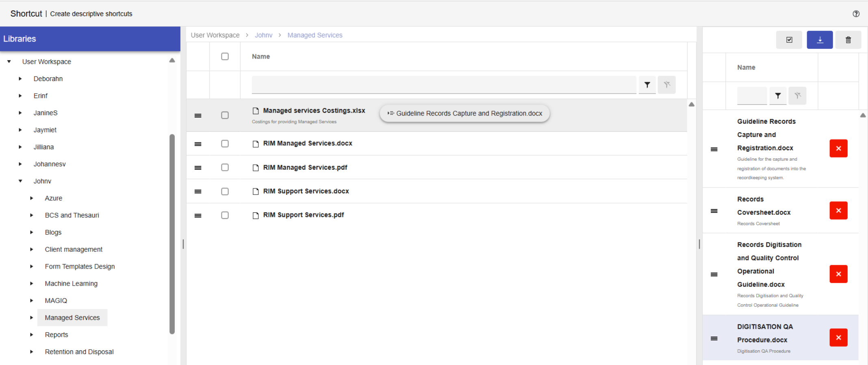Select Retention and Disposal in library tree

coord(79,352)
